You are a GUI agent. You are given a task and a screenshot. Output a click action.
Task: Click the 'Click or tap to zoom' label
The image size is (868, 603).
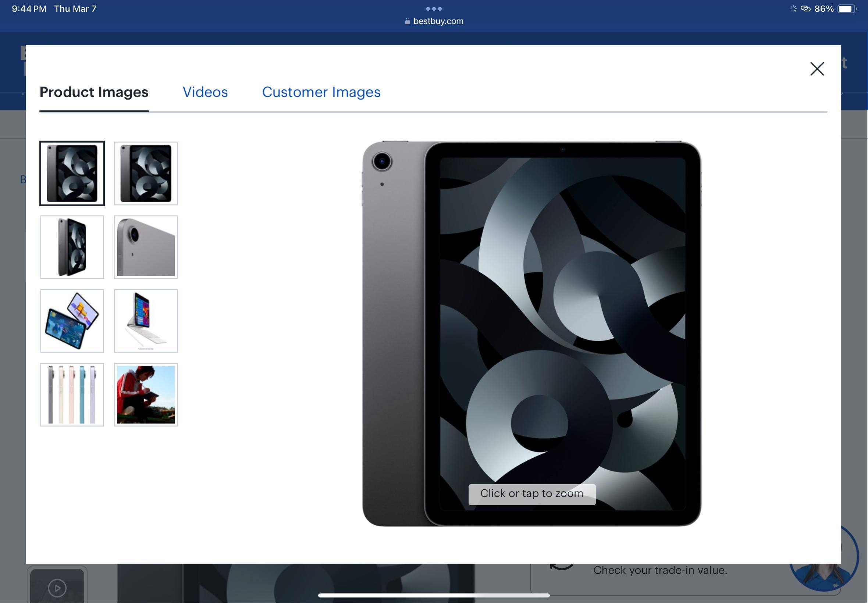[532, 494]
